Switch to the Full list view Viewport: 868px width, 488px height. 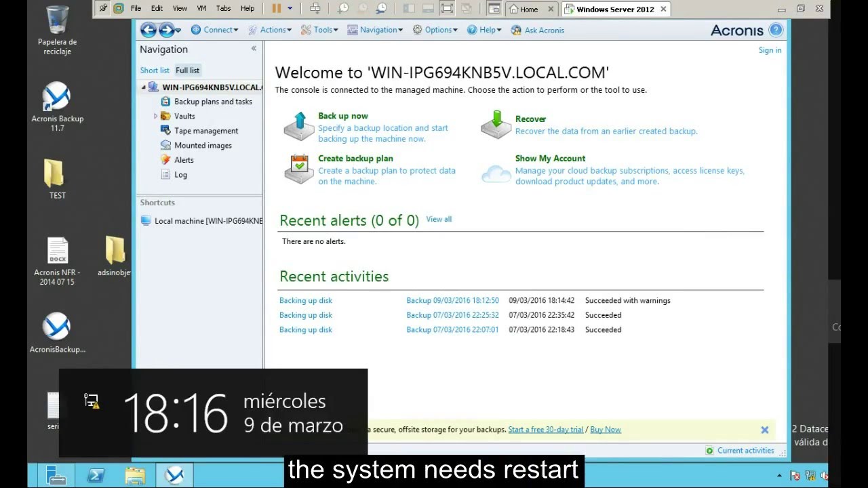point(188,70)
